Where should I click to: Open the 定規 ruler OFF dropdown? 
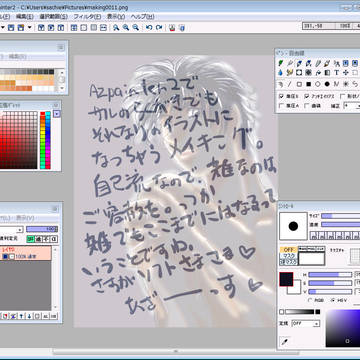pyautogui.click(x=306, y=323)
